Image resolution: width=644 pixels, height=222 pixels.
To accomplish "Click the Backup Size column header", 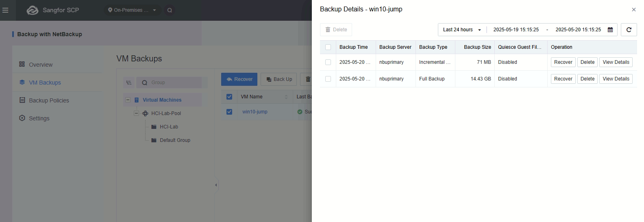I will tap(475, 47).
